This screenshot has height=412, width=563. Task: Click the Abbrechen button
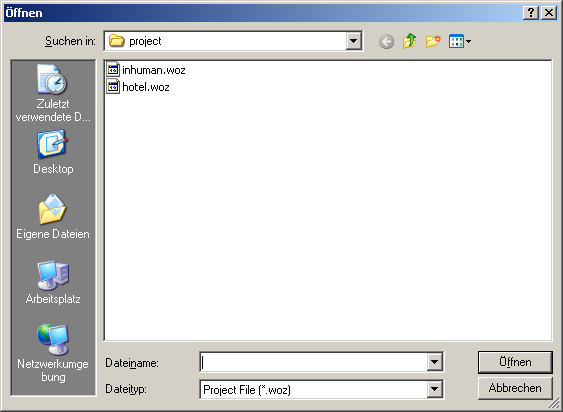coord(515,388)
